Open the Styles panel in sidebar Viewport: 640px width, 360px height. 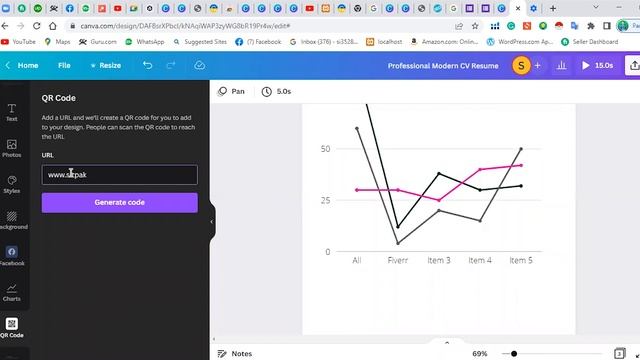click(x=11, y=184)
